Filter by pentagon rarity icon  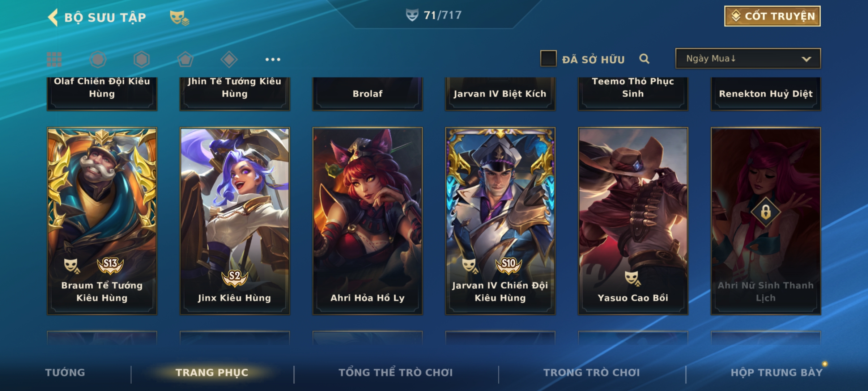[x=185, y=59]
